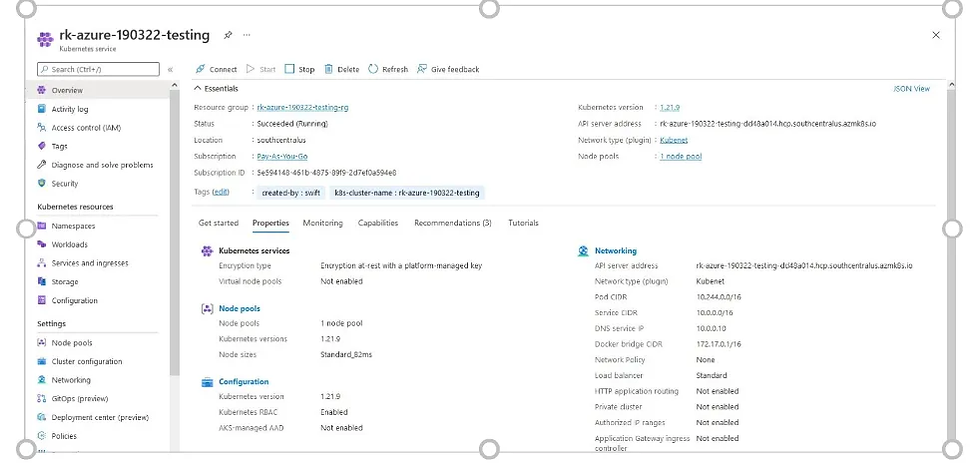This screenshot has height=468, width=980.
Task: Open the Node pools section heading link
Action: pos(239,309)
